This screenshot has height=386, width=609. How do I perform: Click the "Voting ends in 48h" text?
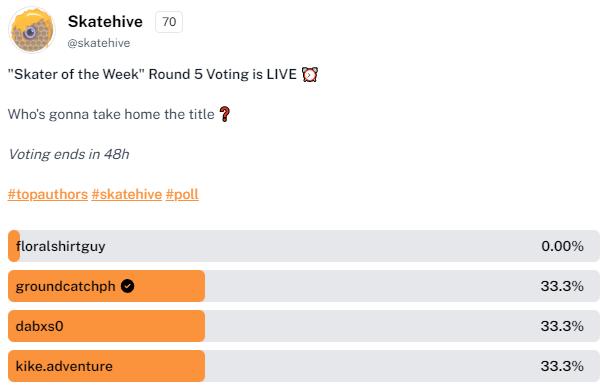(69, 154)
